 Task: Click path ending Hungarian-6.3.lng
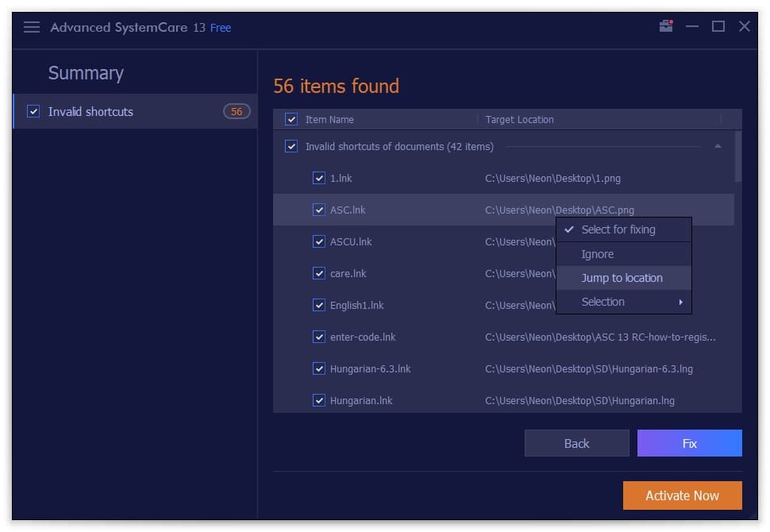point(589,369)
